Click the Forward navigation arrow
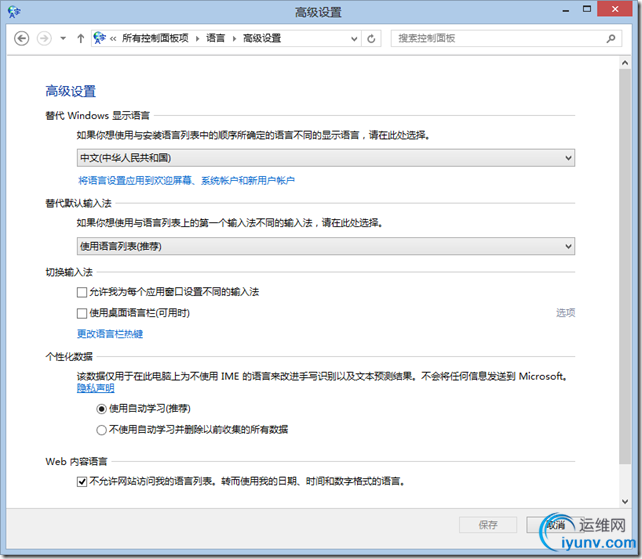 point(44,38)
